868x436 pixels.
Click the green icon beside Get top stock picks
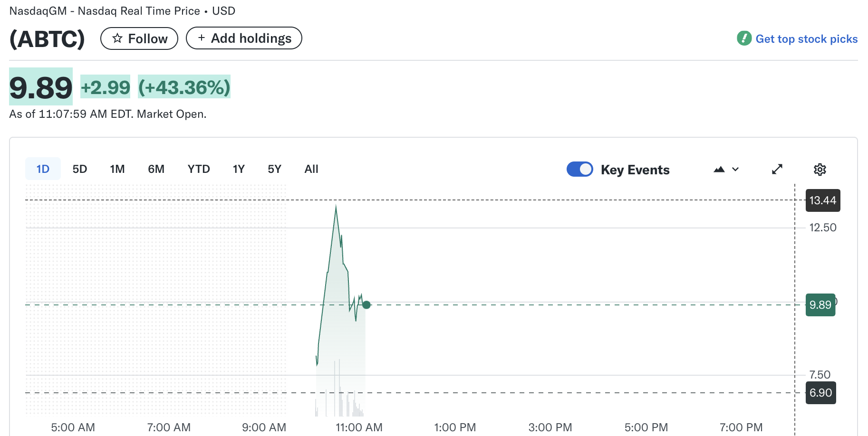744,38
